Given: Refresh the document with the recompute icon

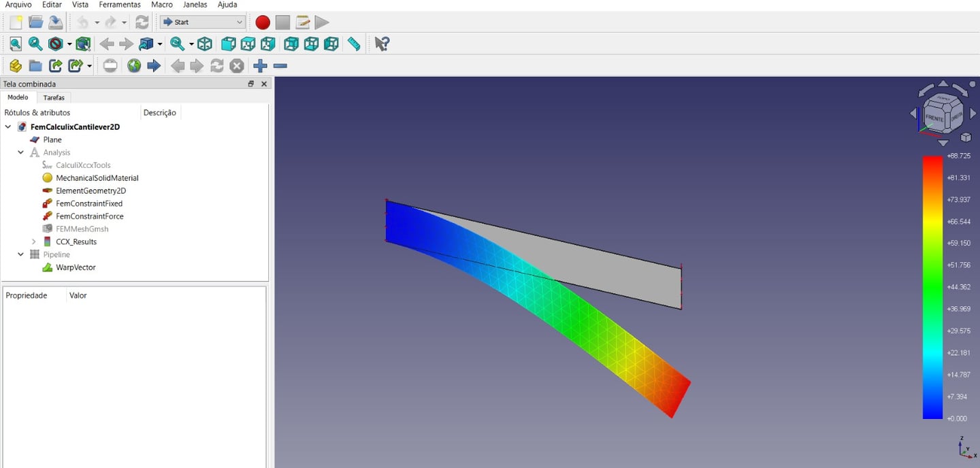Looking at the screenshot, I should 142,22.
